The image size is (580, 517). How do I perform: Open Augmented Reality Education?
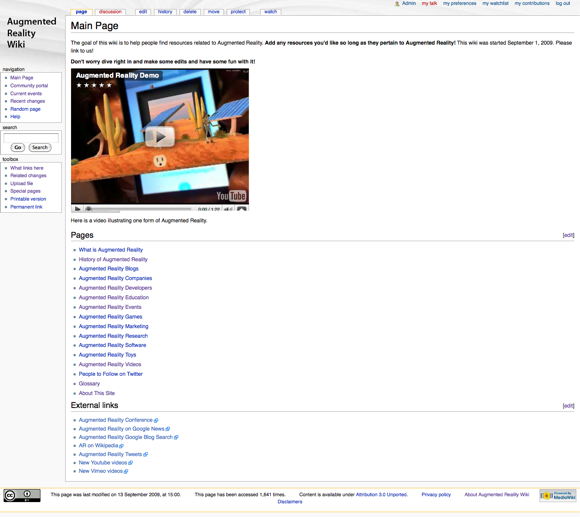[114, 298]
